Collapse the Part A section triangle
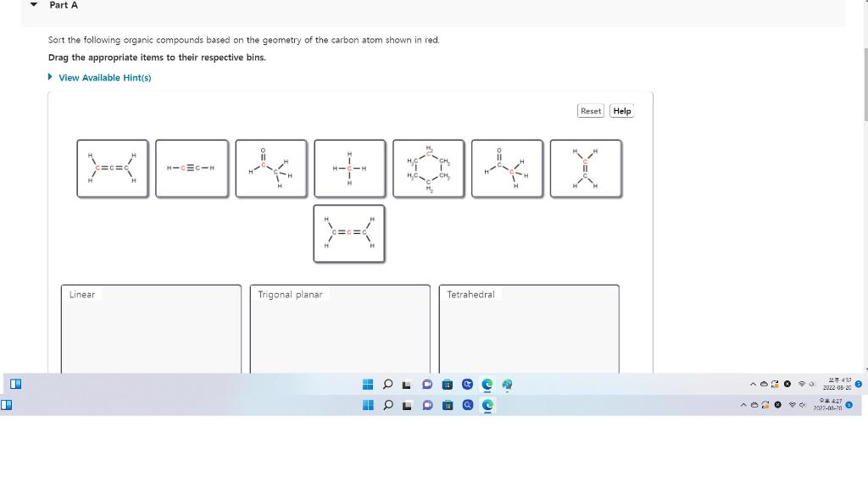868x488 pixels. click(32, 4)
